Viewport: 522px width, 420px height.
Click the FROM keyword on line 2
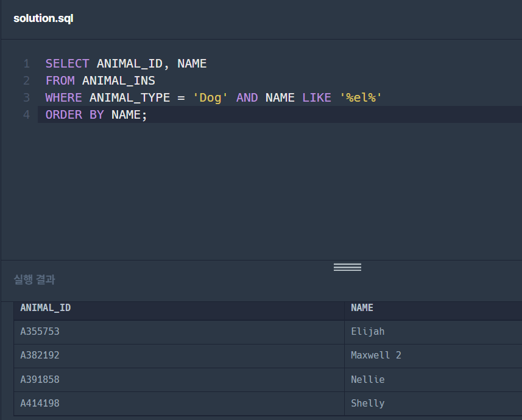60,80
